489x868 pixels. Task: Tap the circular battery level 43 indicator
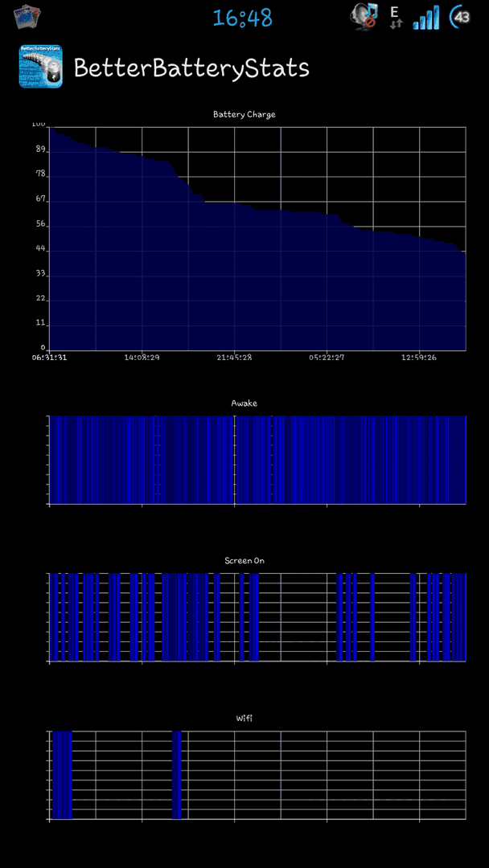[461, 17]
